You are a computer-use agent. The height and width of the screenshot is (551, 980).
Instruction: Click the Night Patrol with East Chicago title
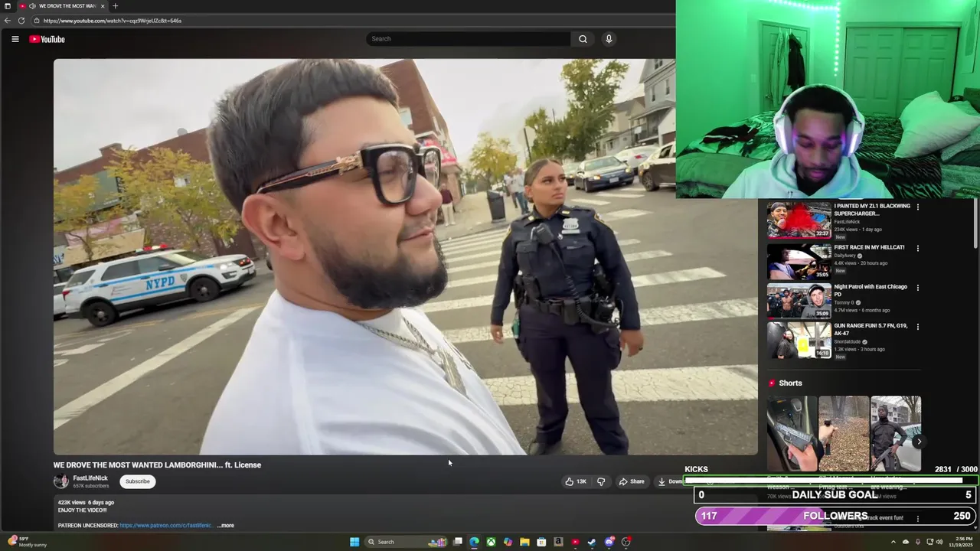(871, 290)
